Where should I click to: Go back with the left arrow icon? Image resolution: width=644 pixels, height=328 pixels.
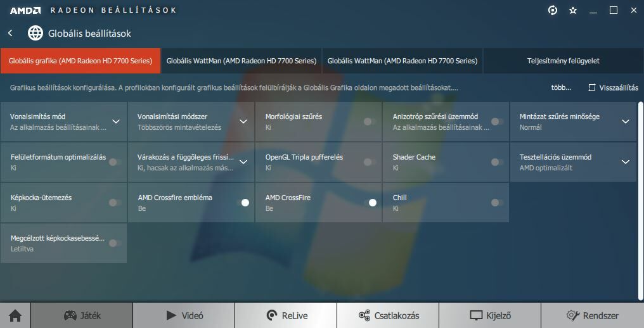(10, 34)
